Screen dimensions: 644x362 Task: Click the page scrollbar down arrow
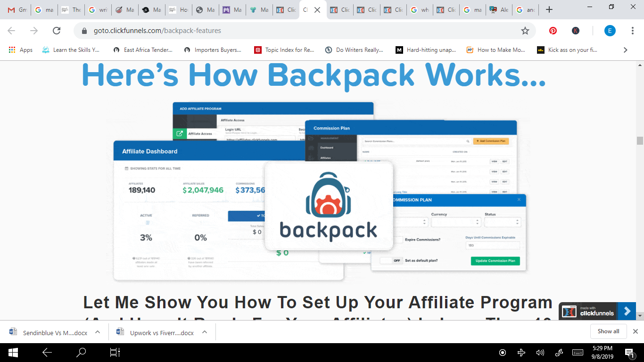pyautogui.click(x=640, y=316)
